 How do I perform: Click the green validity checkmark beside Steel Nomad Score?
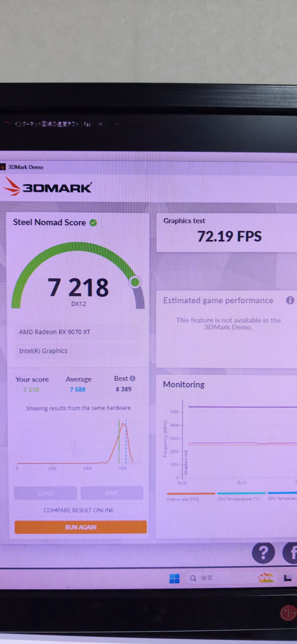[93, 223]
